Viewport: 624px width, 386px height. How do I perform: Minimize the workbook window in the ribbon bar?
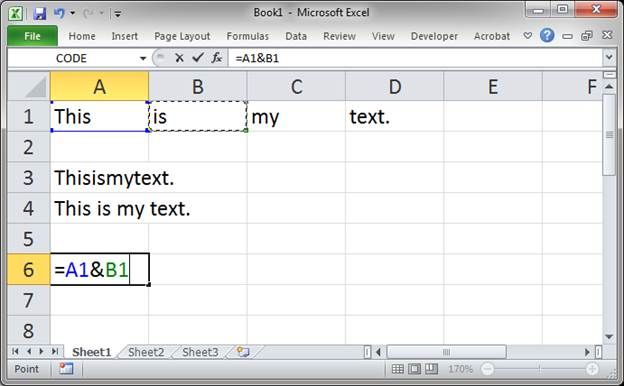[567, 36]
